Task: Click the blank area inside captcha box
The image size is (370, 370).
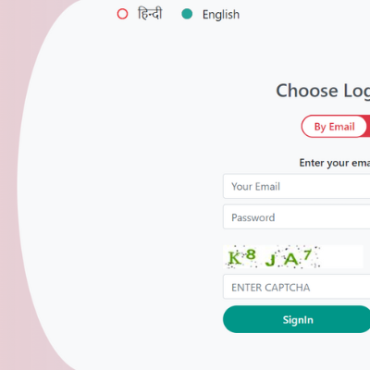Action: (342, 257)
